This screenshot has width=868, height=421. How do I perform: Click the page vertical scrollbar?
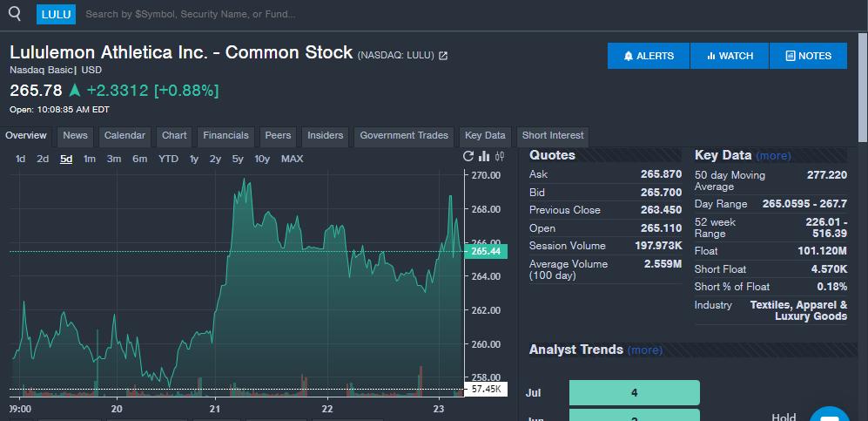point(863,87)
